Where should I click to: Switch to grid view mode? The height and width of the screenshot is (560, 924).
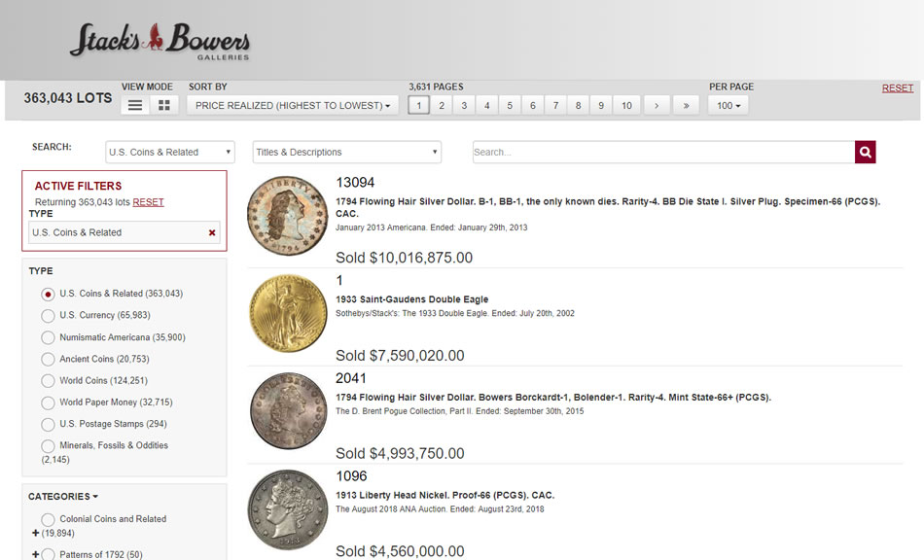pyautogui.click(x=163, y=105)
